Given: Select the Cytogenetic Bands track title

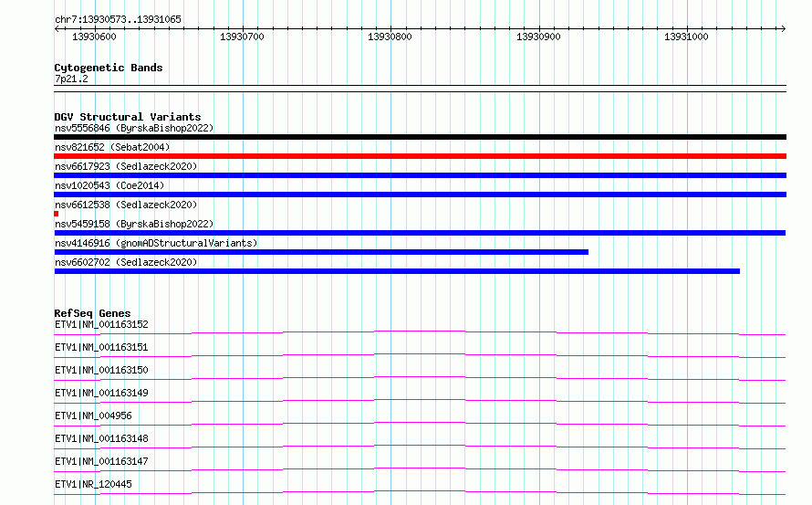Looking at the screenshot, I should [x=109, y=68].
